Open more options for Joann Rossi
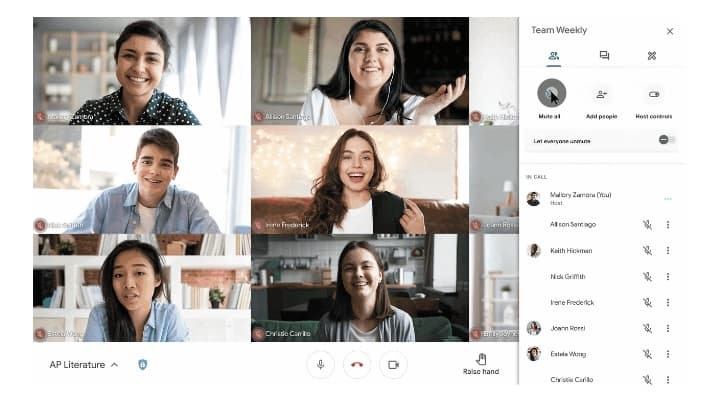Image resolution: width=720 pixels, height=402 pixels. 668,328
